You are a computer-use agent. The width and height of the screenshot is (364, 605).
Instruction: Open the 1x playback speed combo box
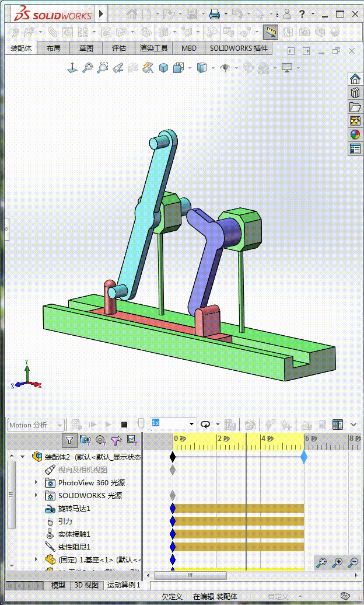coord(173,423)
